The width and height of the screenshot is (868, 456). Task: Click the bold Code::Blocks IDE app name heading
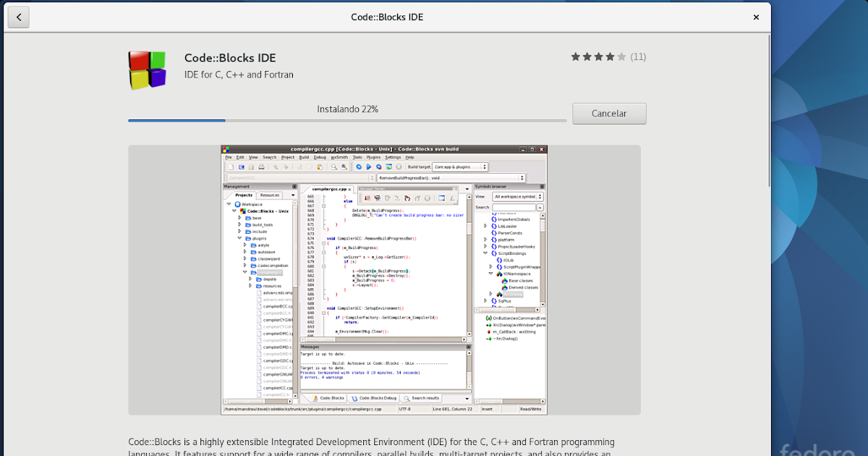[x=230, y=58]
